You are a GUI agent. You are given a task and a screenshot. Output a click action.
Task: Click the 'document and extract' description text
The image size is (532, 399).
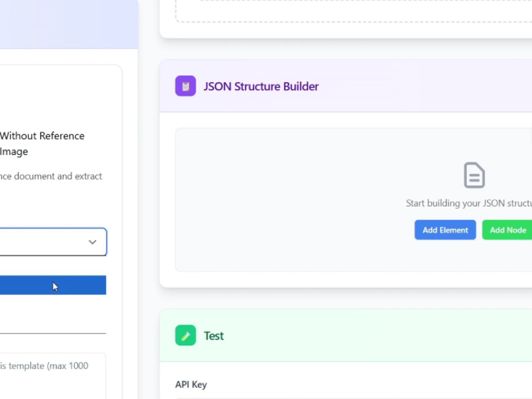pyautogui.click(x=51, y=177)
